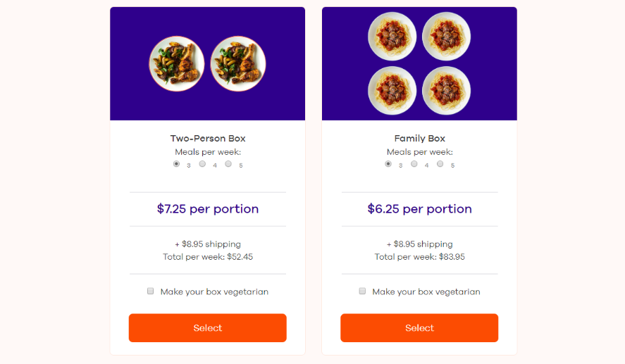
Task: Click the $7.25 per portion price
Action: click(x=208, y=209)
